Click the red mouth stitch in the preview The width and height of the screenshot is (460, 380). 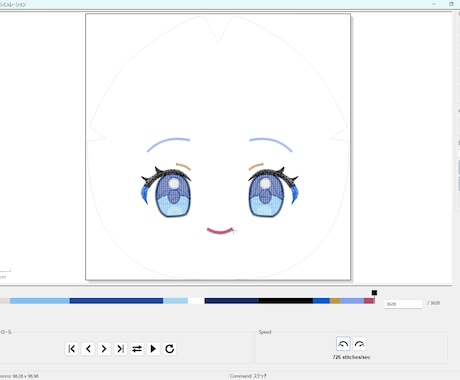click(220, 231)
